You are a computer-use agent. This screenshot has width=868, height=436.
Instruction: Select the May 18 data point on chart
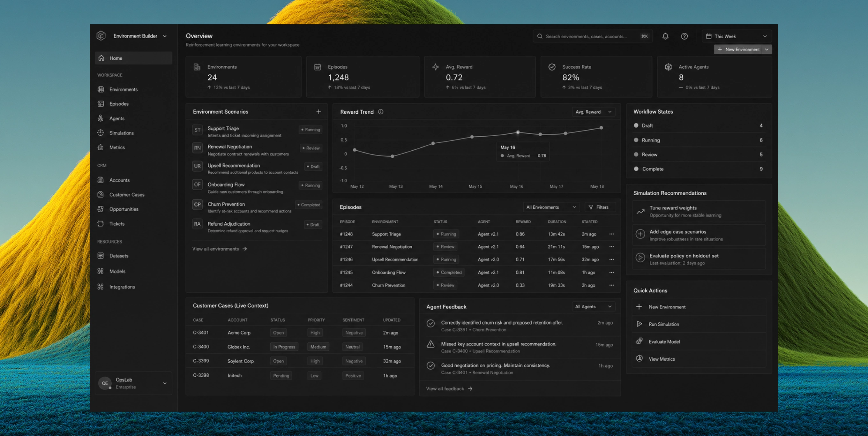[x=601, y=128]
